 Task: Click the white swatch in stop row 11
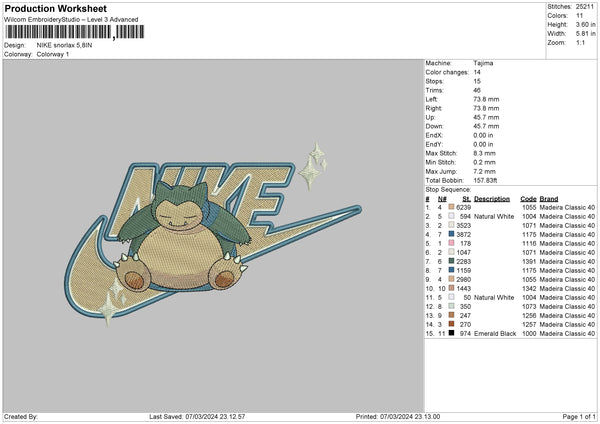452,297
